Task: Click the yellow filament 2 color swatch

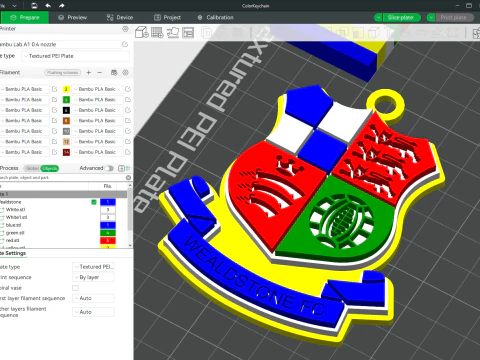Action: pos(66,89)
